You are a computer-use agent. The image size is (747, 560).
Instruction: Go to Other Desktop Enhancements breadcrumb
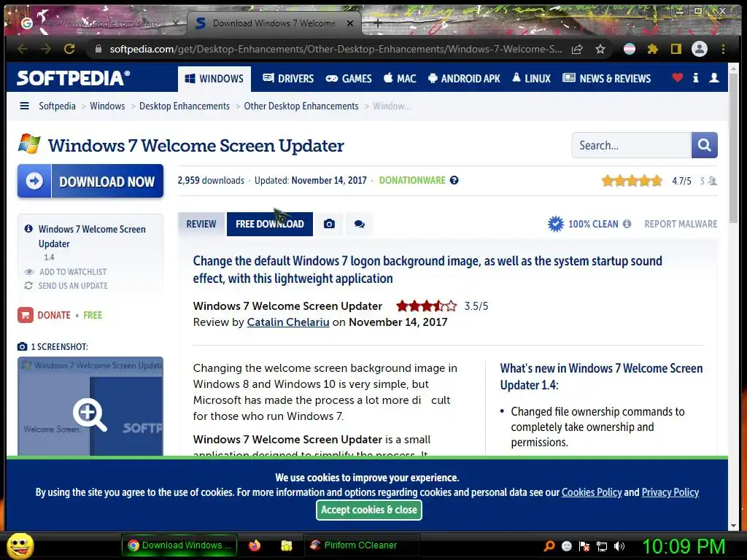(x=301, y=106)
